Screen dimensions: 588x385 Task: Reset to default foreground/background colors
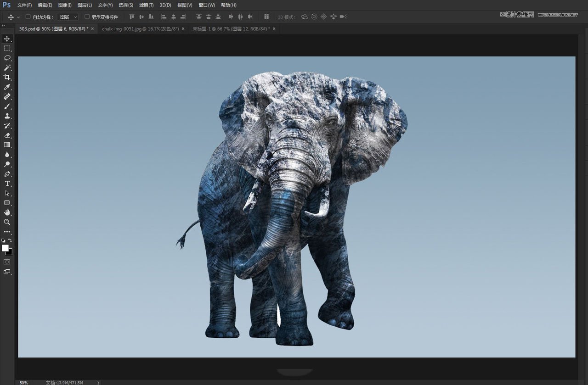coord(3,240)
